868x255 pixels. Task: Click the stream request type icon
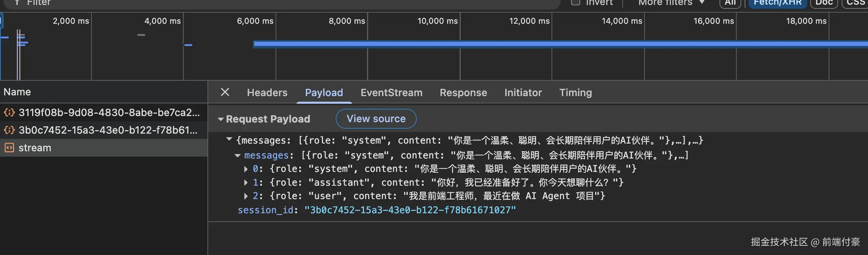click(9, 148)
